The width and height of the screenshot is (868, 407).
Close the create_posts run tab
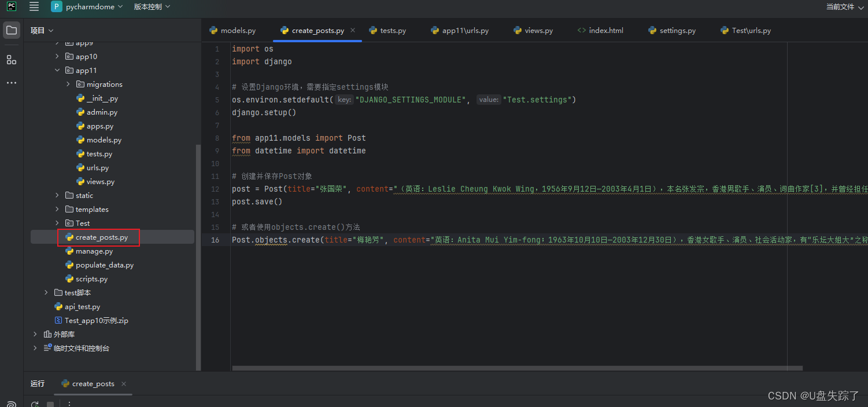click(x=124, y=384)
